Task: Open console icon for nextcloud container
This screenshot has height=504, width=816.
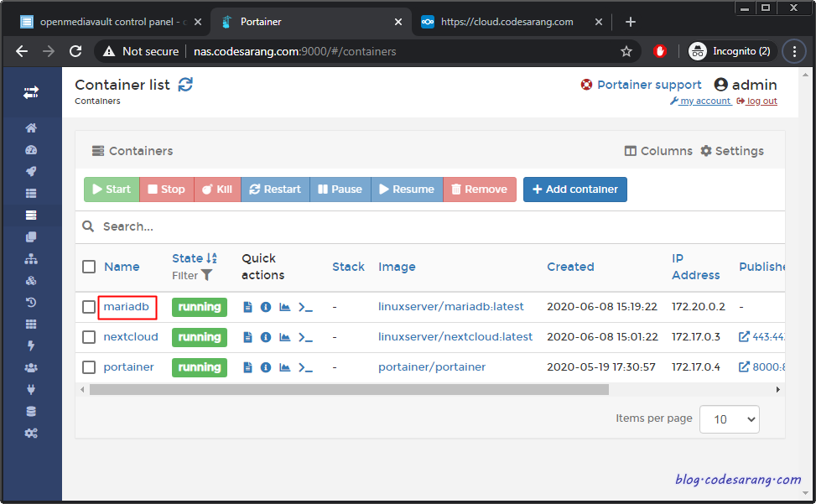Action: coord(305,338)
